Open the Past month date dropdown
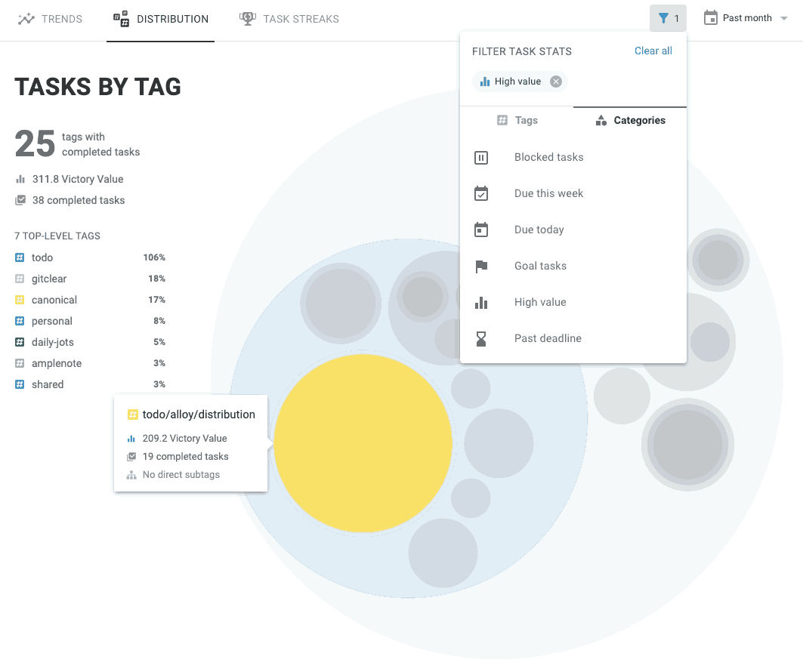The width and height of the screenshot is (803, 672). point(745,18)
